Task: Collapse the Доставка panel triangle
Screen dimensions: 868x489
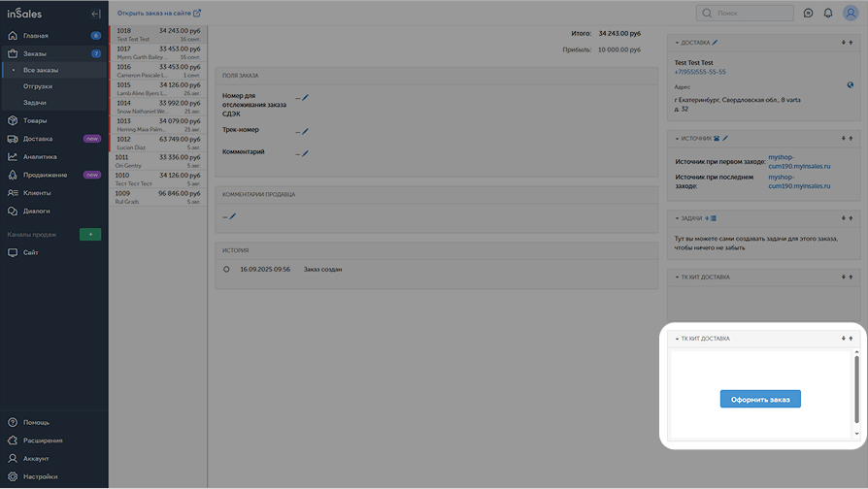Action: [x=677, y=43]
